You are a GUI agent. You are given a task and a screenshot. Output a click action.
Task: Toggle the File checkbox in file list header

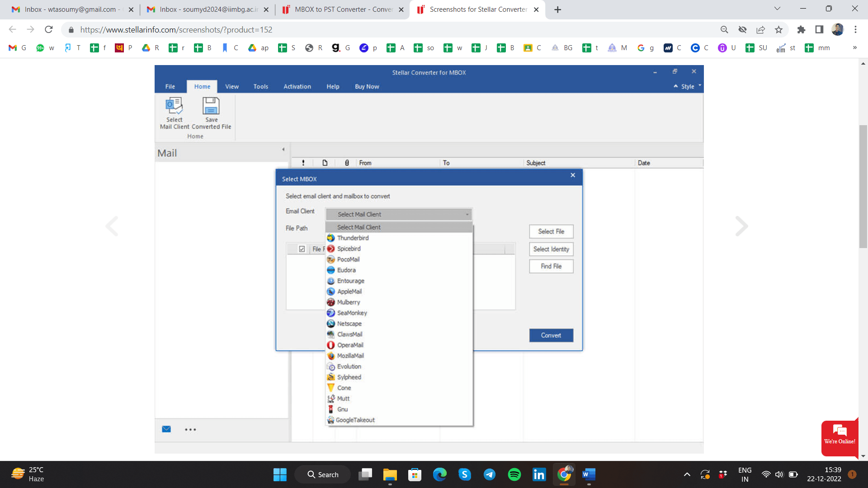(x=302, y=249)
